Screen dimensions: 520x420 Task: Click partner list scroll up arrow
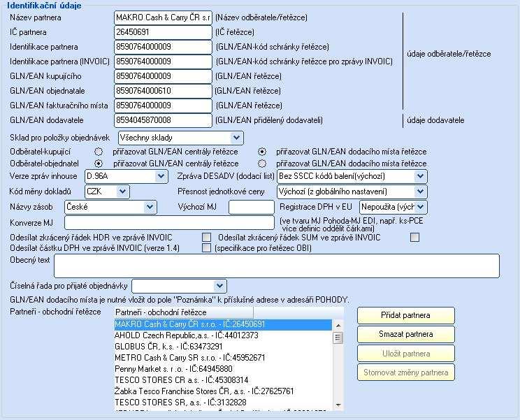pyautogui.click(x=338, y=326)
